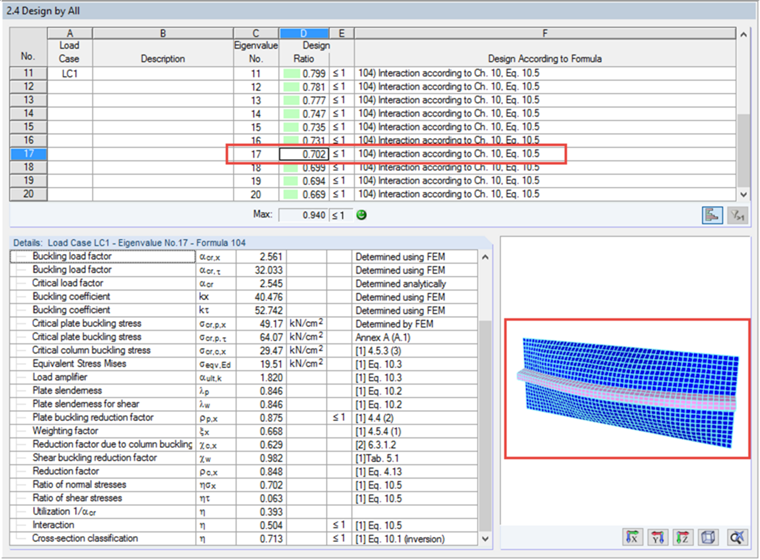Select the Interaction row
760x560 pixels.
pos(244,525)
